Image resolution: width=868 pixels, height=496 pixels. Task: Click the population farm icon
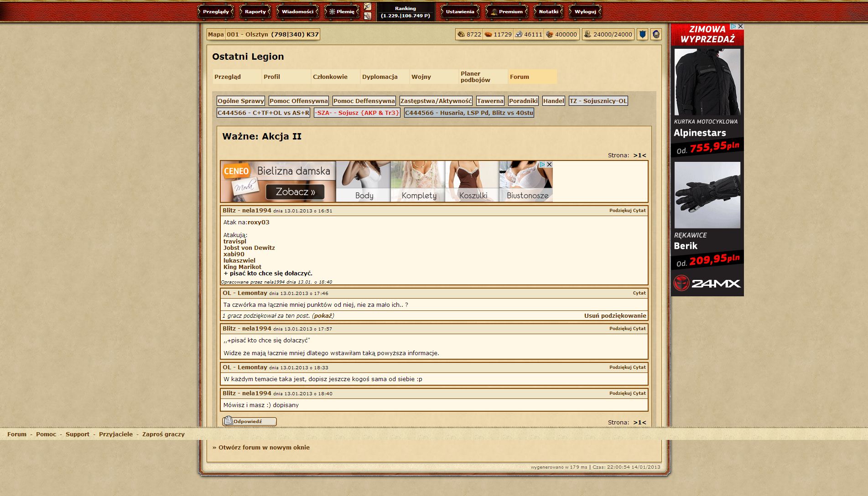pyautogui.click(x=587, y=34)
